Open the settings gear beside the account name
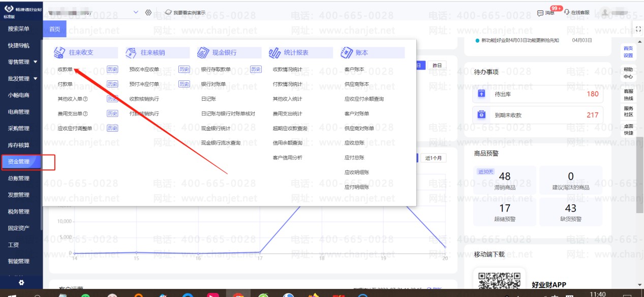 (148, 12)
